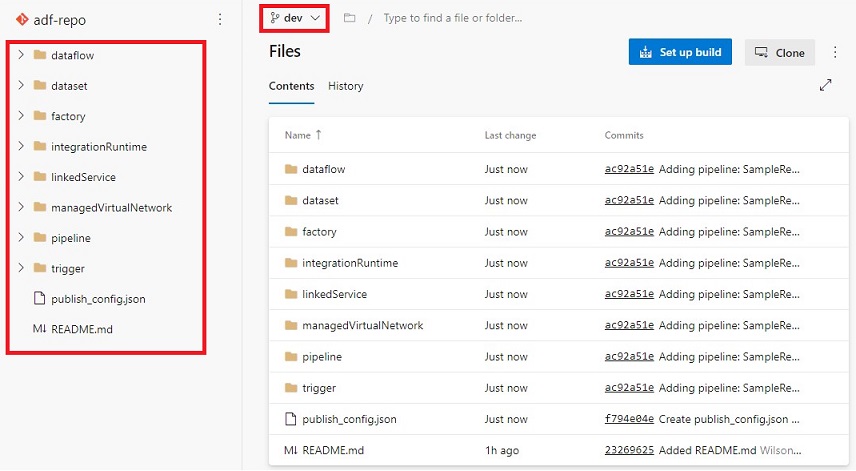Image resolution: width=856 pixels, height=471 pixels.
Task: Expand the integrationRuntime folder in tree
Action: (x=21, y=146)
